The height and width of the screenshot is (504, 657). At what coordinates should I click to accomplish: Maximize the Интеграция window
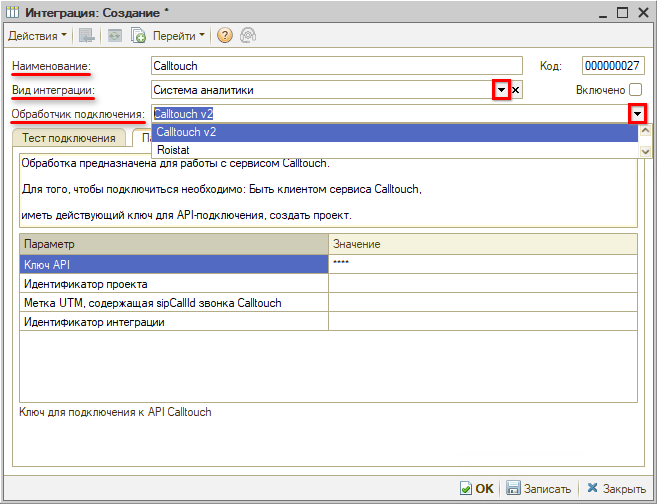pyautogui.click(x=623, y=13)
